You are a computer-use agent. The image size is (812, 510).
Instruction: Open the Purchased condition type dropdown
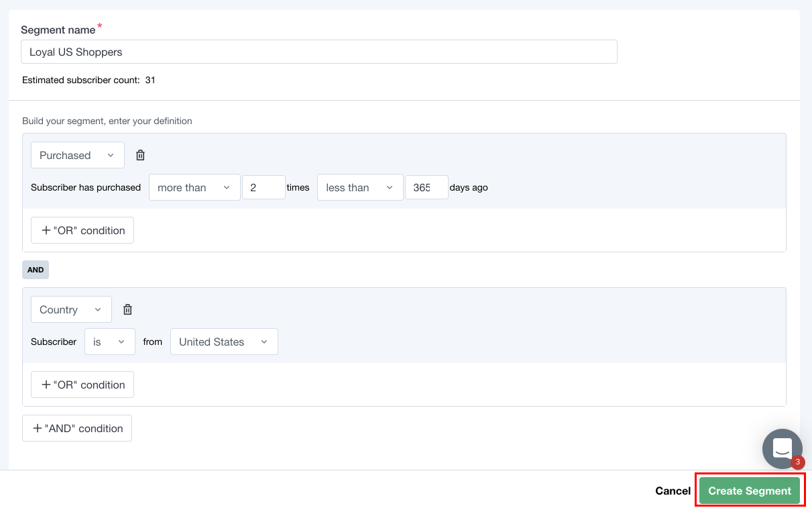click(x=77, y=154)
